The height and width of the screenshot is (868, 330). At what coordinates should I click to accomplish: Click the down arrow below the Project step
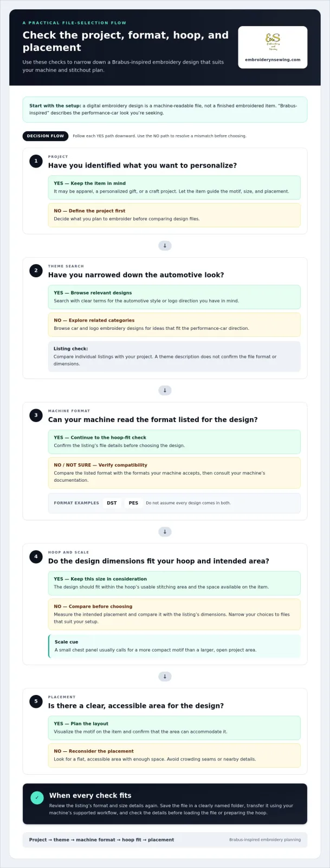(165, 246)
